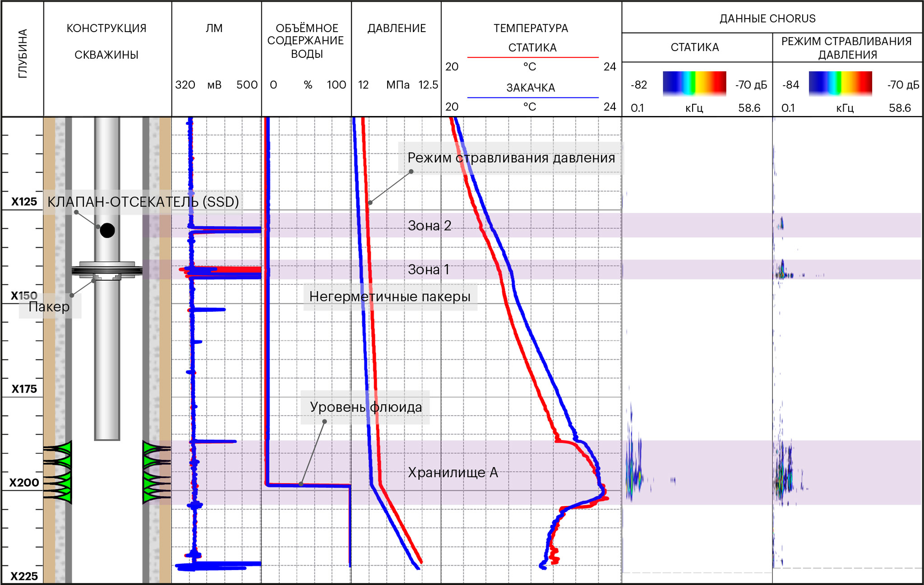
Task: Click the X175 depth marker
Action: coord(24,389)
